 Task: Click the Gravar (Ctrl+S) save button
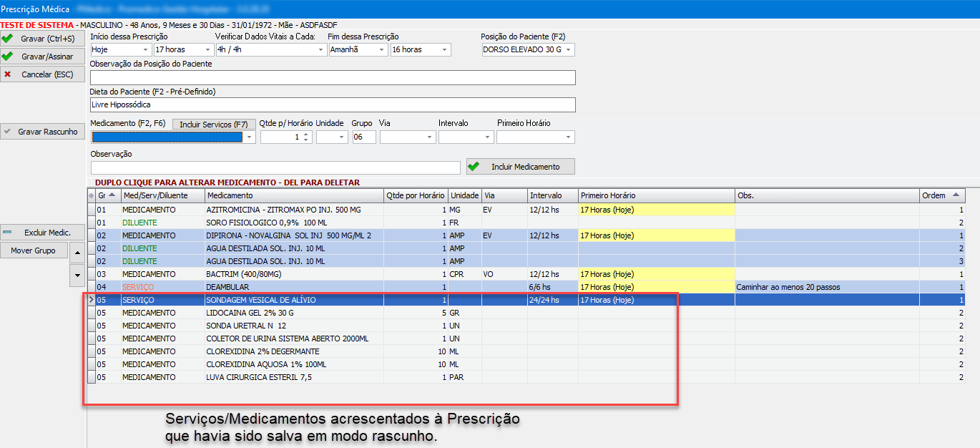point(43,38)
